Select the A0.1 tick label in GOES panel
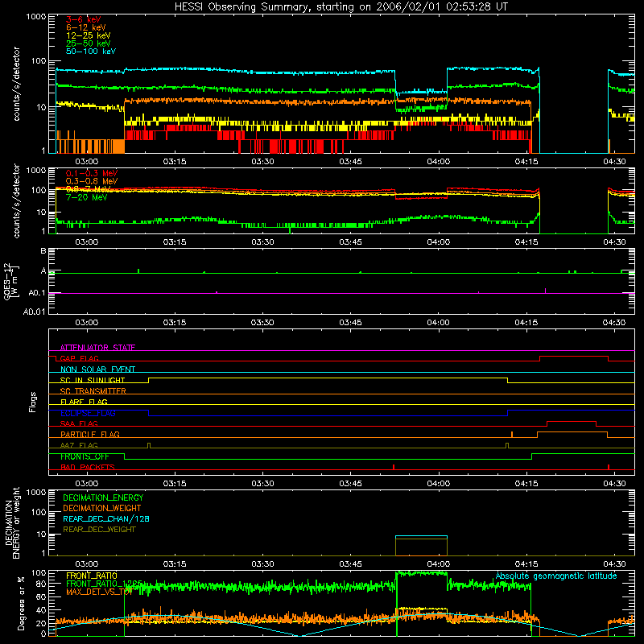This screenshot has height=644, width=644. pyautogui.click(x=37, y=293)
